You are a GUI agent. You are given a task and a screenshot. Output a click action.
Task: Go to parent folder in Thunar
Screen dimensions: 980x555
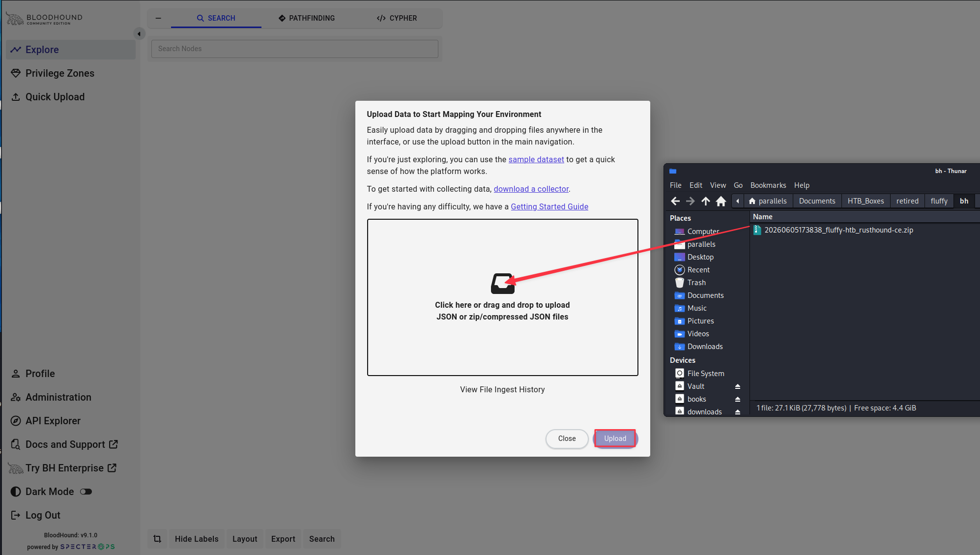pyautogui.click(x=706, y=201)
